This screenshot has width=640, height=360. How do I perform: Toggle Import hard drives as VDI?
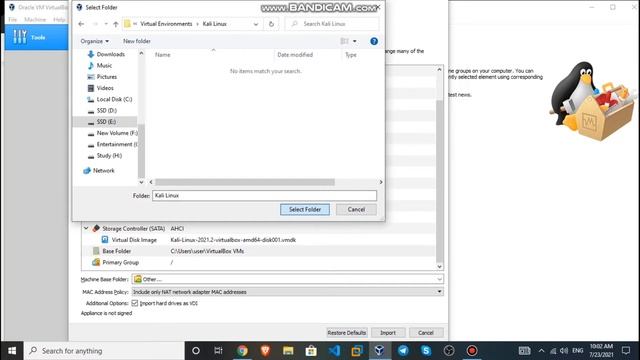pos(135,303)
